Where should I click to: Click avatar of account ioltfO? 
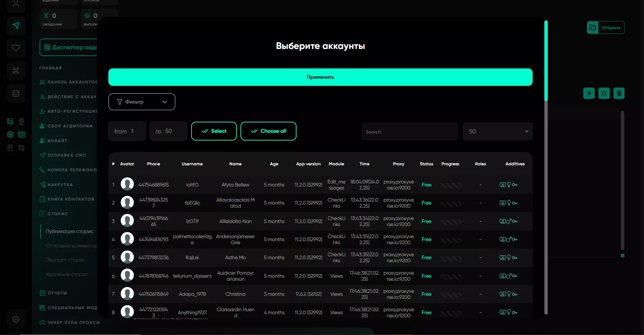pos(127,184)
